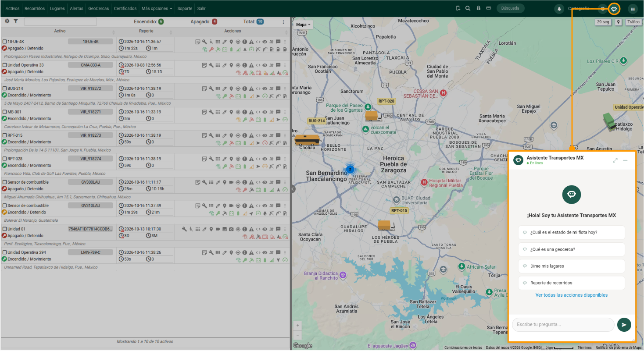Toggle eye visibility icon in 18-UE-4K row
644x351 pixels.
(x=265, y=42)
